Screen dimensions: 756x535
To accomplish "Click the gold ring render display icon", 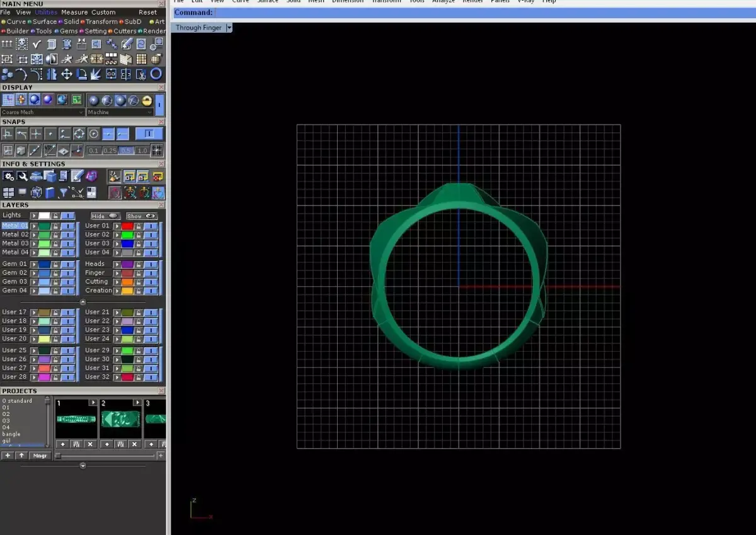I will tap(147, 100).
